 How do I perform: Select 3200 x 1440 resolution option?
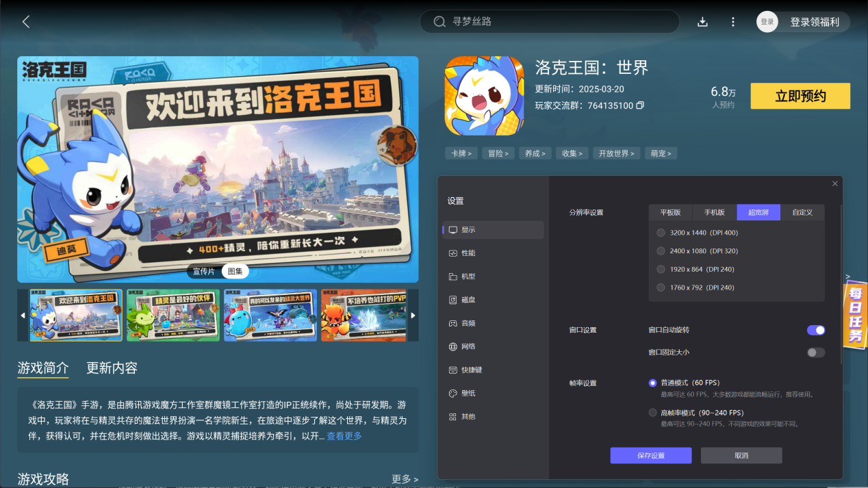(661, 233)
